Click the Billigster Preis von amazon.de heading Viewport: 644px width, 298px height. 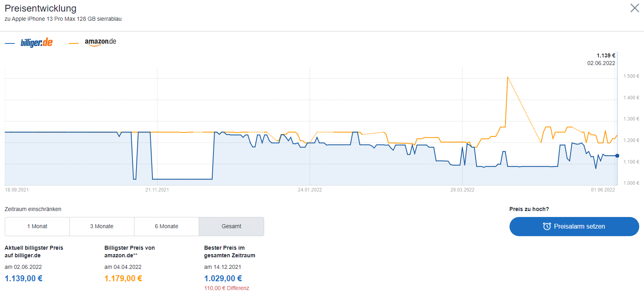click(x=130, y=252)
